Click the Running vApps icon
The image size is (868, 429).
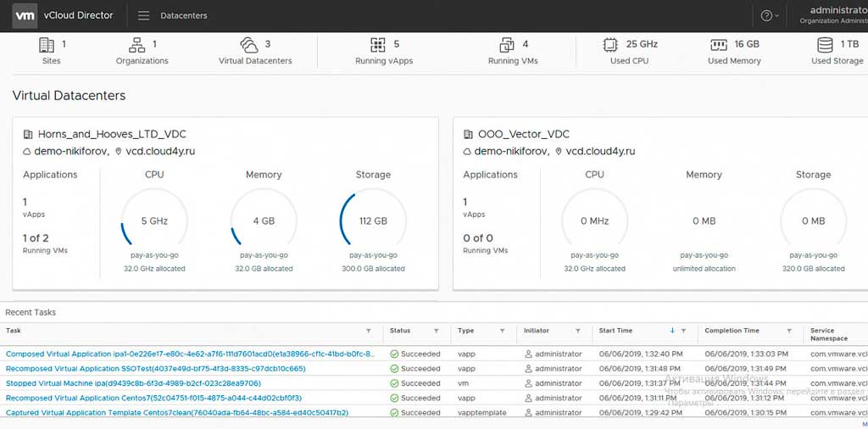click(379, 45)
